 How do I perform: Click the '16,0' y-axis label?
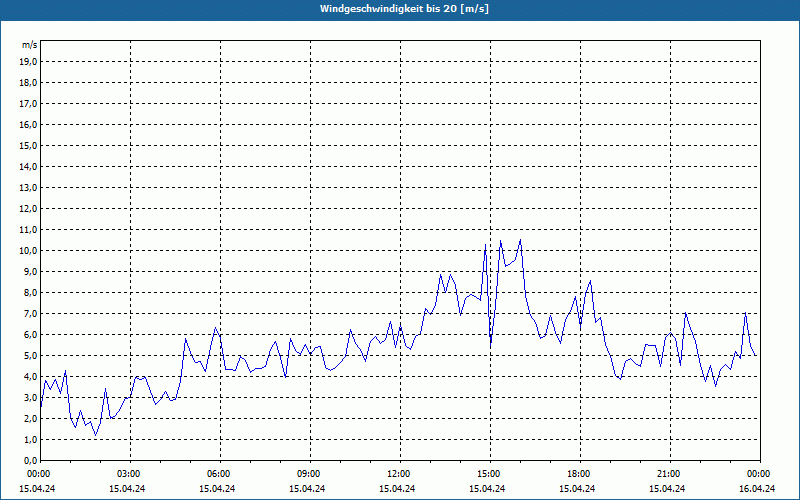click(28, 124)
